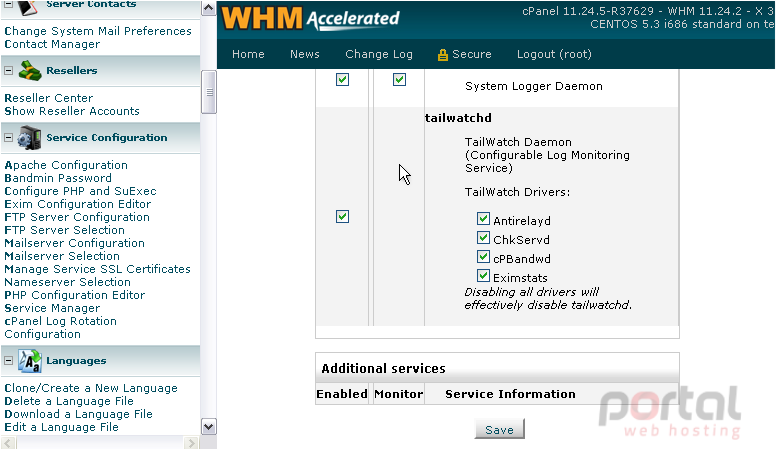Open Service Manager link

[x=52, y=308]
